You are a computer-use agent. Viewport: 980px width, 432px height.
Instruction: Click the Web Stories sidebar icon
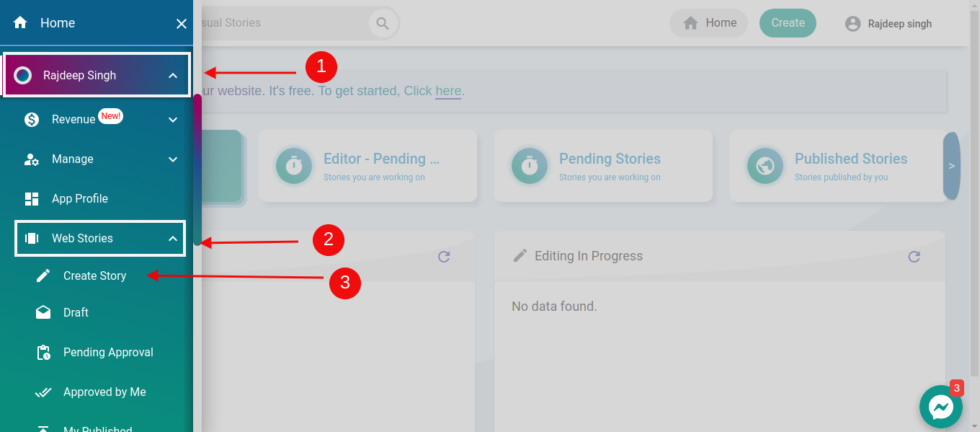[x=31, y=238]
